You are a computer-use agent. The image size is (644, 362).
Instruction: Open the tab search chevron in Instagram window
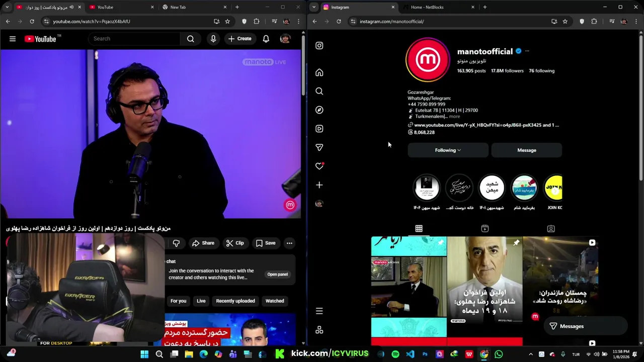click(314, 7)
